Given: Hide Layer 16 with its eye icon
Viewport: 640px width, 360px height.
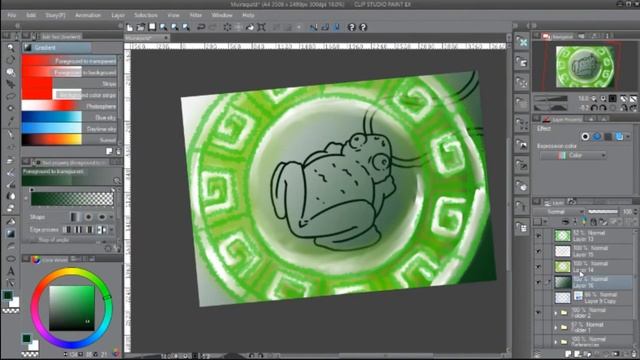Looking at the screenshot, I should click(x=538, y=282).
